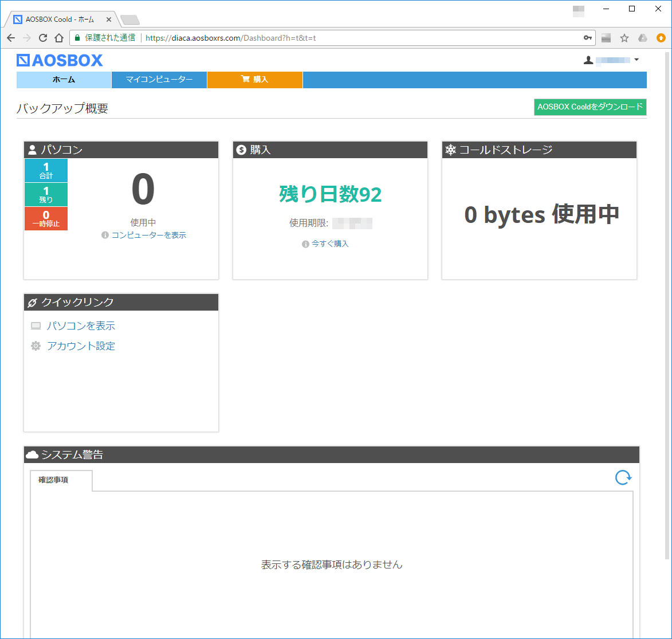The image size is (672, 639).
Task: Click the 合計 count tile
Action: 46,170
